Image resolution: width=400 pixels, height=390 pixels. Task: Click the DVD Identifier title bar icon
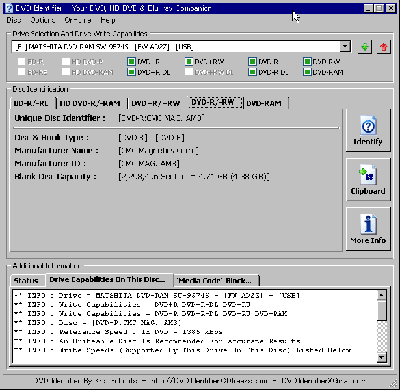pos(8,8)
